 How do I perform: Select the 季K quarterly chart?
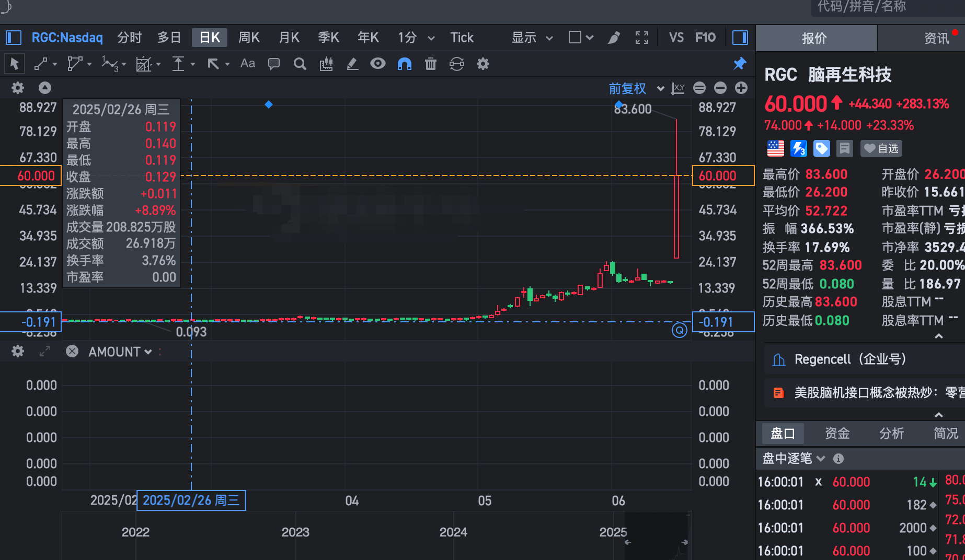point(329,38)
